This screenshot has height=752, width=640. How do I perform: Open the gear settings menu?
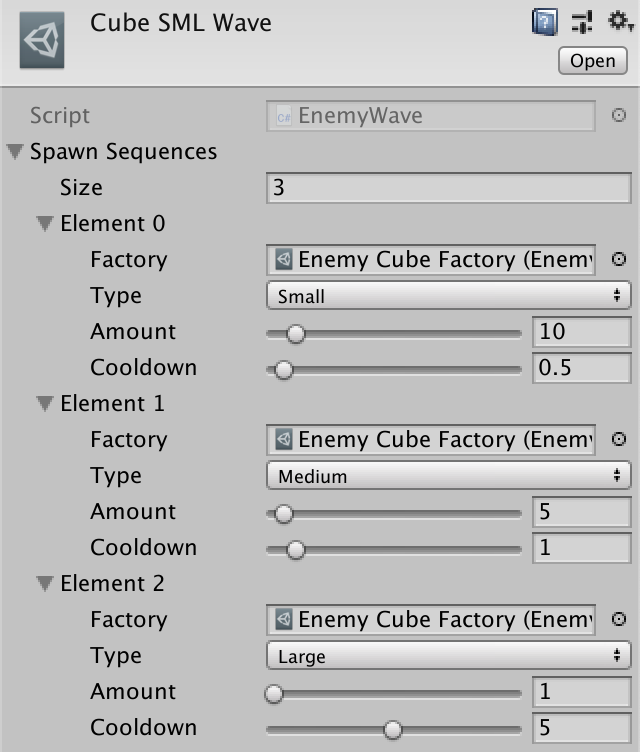(x=619, y=22)
